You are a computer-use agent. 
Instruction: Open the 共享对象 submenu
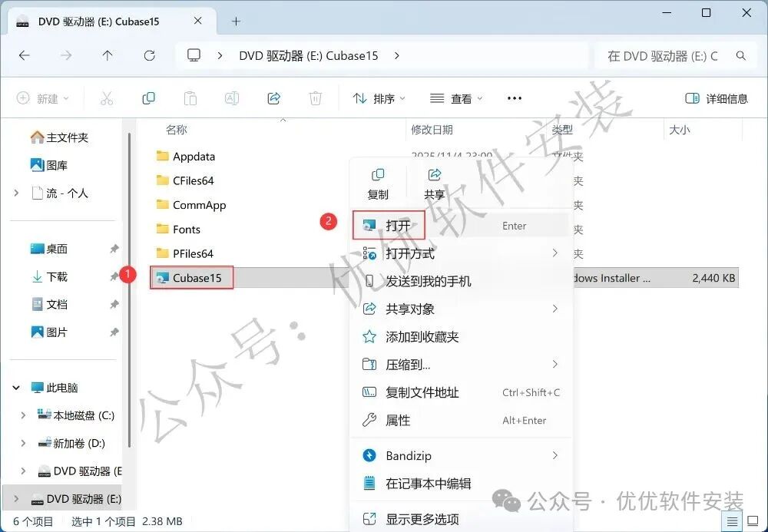(x=461, y=309)
